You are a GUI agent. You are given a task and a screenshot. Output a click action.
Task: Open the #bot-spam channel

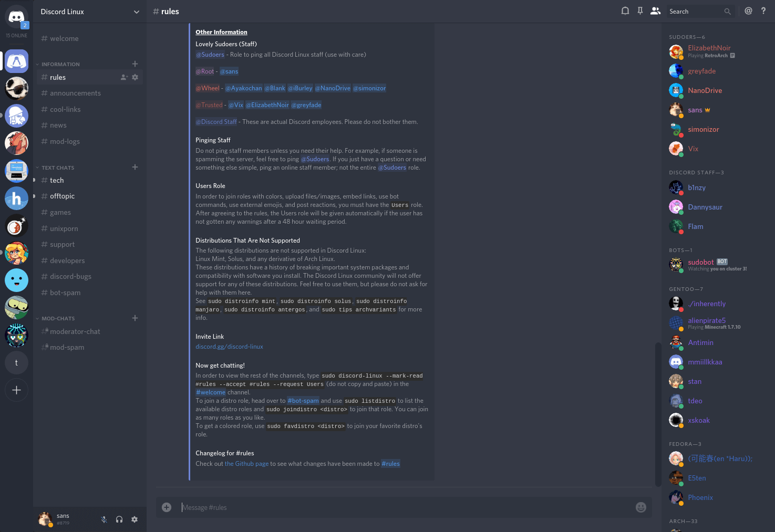pos(65,293)
